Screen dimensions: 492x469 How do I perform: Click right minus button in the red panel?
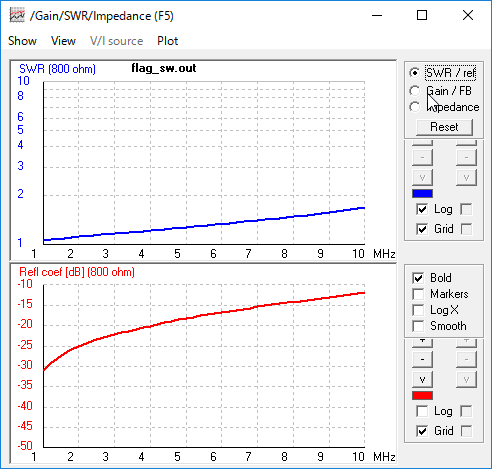(x=466, y=359)
